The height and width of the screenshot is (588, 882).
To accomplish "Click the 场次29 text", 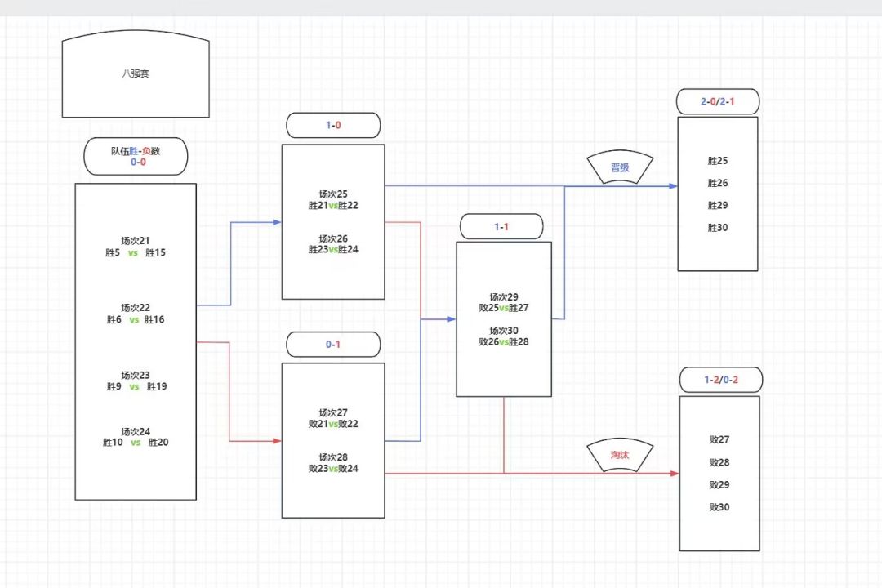I will coord(504,297).
